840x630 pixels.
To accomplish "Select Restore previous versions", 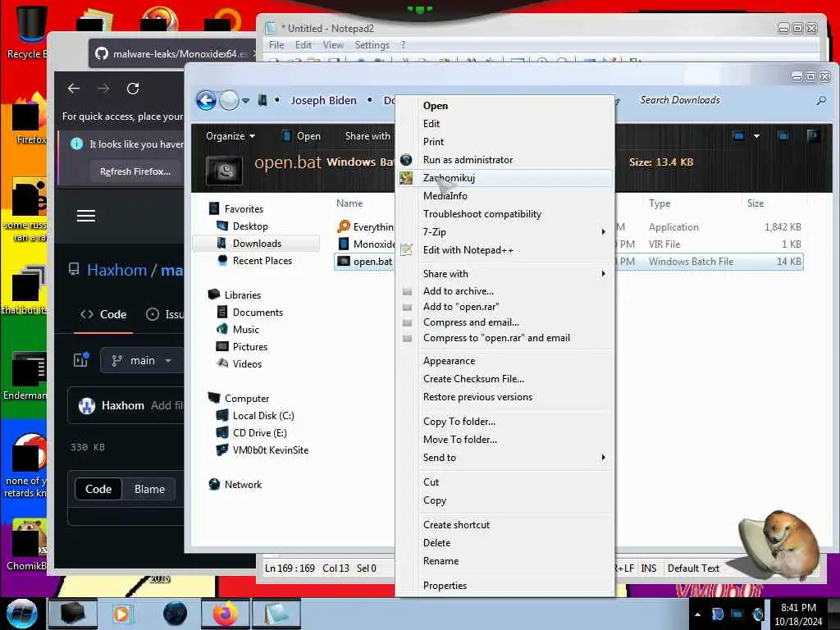I will point(505,397).
